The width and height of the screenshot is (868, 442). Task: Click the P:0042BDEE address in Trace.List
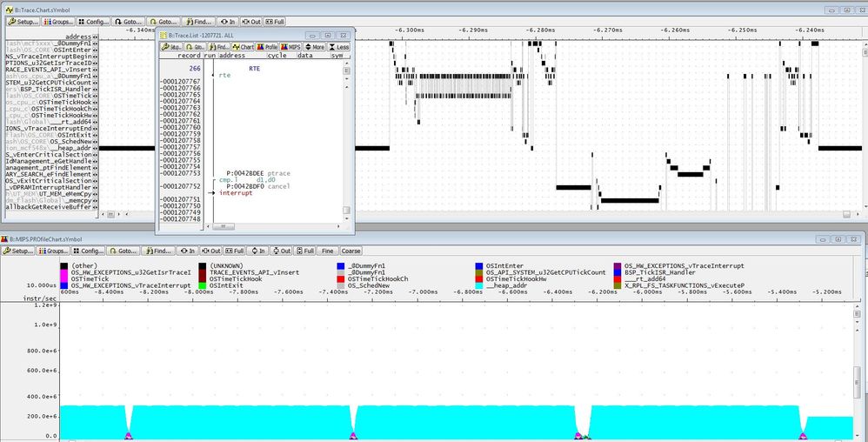pos(244,173)
